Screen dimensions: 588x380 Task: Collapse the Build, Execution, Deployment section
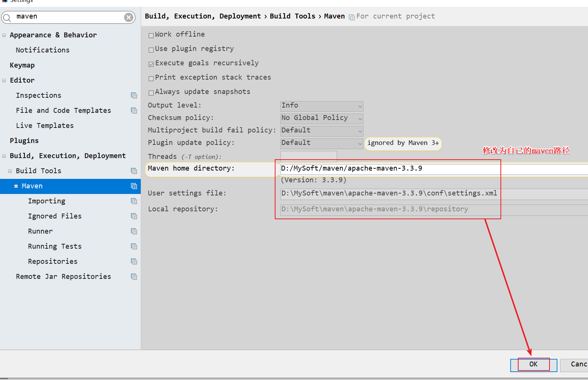[4, 156]
